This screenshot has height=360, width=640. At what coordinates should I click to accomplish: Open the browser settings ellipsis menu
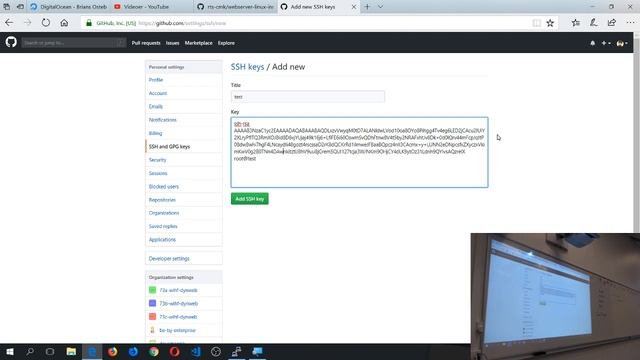(x=630, y=23)
